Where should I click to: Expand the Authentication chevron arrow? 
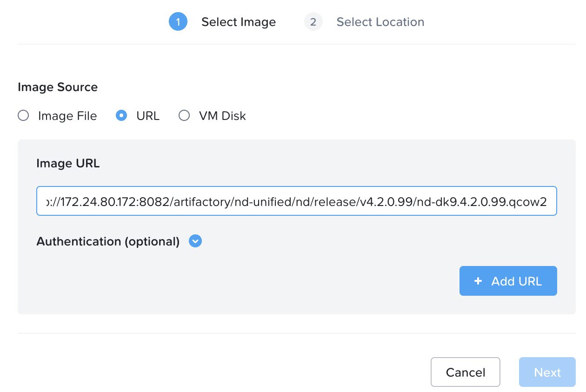[195, 241]
